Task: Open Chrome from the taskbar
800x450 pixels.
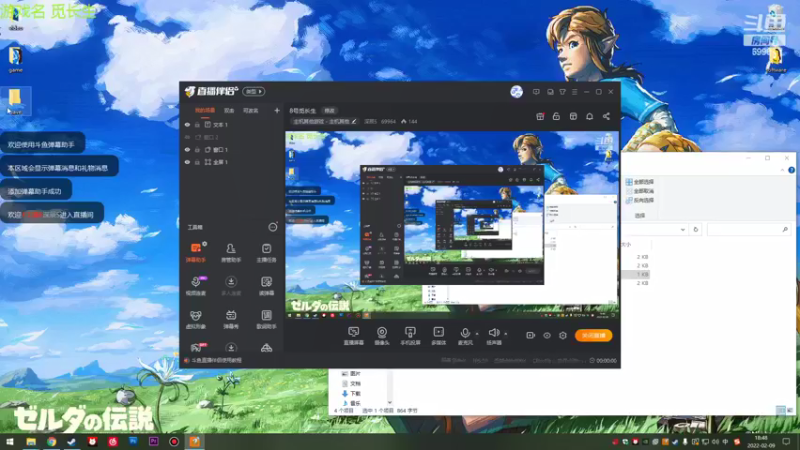Action: point(52,442)
